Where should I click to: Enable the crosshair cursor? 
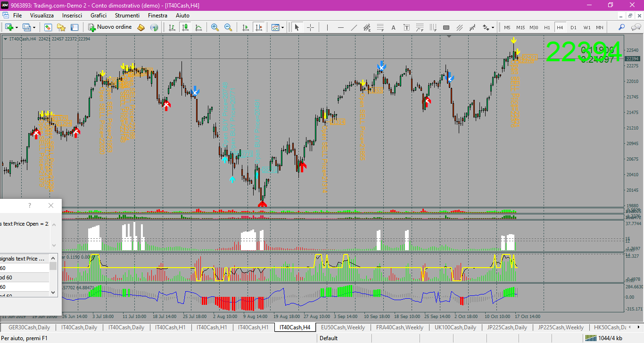(310, 27)
